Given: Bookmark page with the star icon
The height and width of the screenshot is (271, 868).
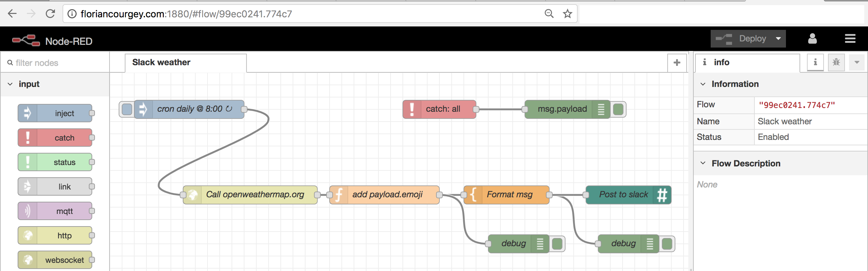Looking at the screenshot, I should tap(567, 14).
